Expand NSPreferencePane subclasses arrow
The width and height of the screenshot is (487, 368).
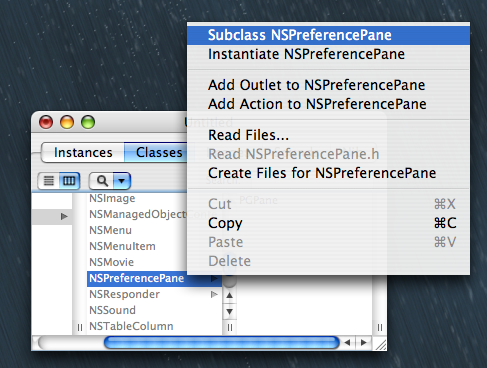click(214, 278)
